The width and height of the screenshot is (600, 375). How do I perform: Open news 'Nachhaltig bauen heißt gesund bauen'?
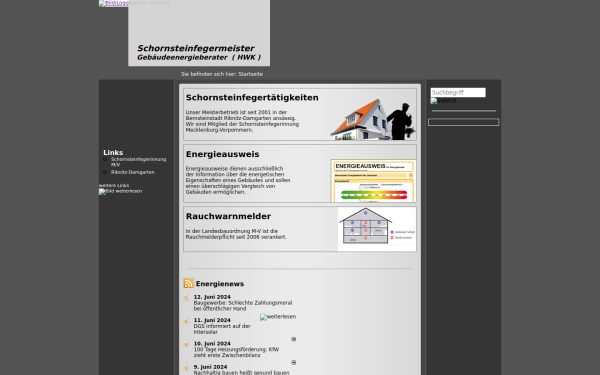(241, 372)
